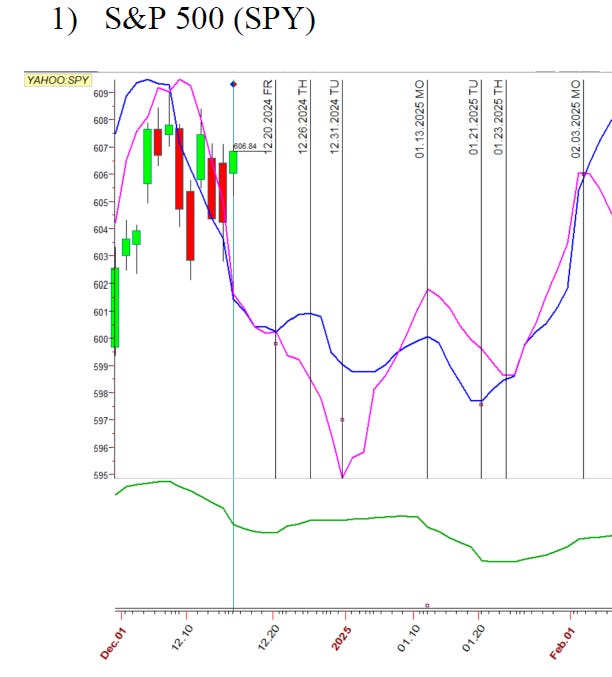Image resolution: width=612 pixels, height=677 pixels.
Task: Select the 12.26.2024 TH date line label
Action: click(x=303, y=117)
